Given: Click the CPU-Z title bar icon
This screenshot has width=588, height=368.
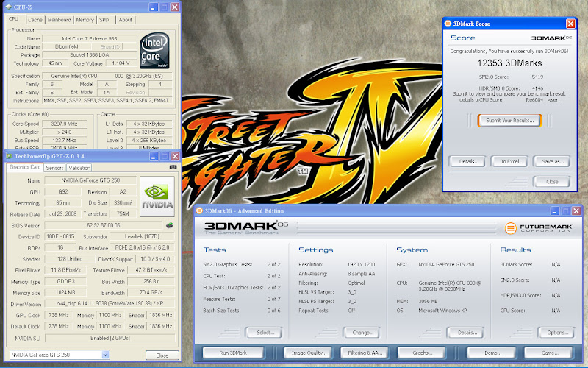Looking at the screenshot, I should click(x=9, y=7).
